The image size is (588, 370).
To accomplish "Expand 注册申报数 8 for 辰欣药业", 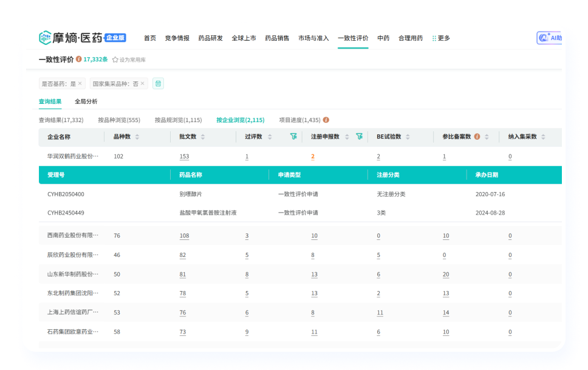I will click(x=313, y=255).
